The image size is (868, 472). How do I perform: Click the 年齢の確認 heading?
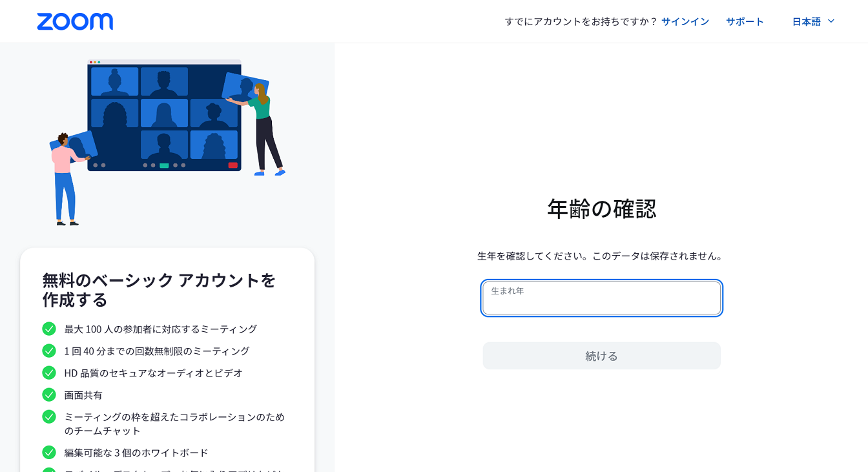(601, 209)
